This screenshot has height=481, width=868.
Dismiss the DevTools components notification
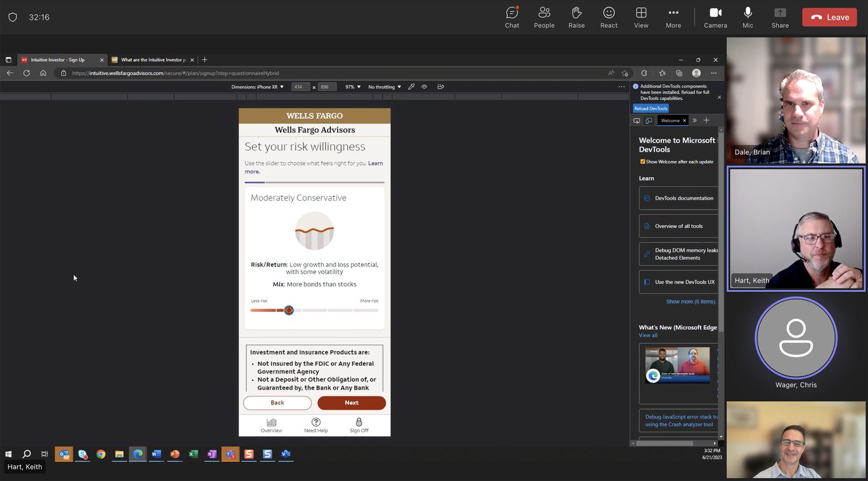point(719,97)
